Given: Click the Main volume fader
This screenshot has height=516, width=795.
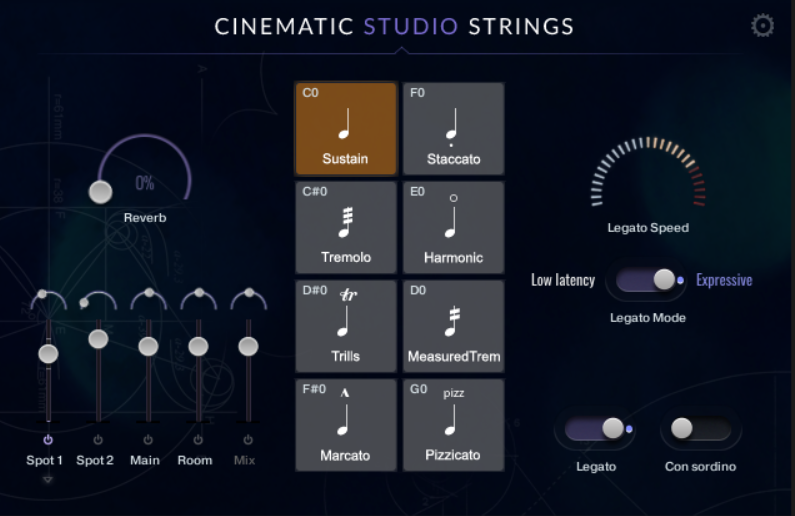Looking at the screenshot, I should (x=148, y=346).
